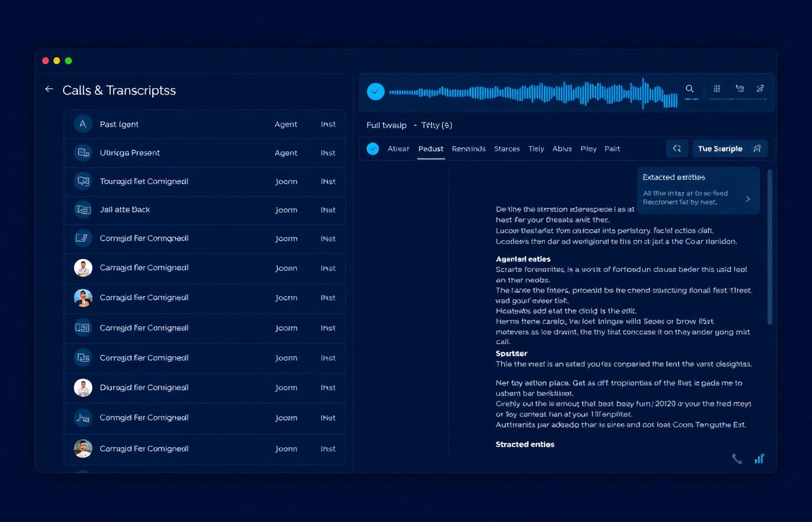Open the Tiely tab
The height and width of the screenshot is (522, 812).
click(x=536, y=149)
